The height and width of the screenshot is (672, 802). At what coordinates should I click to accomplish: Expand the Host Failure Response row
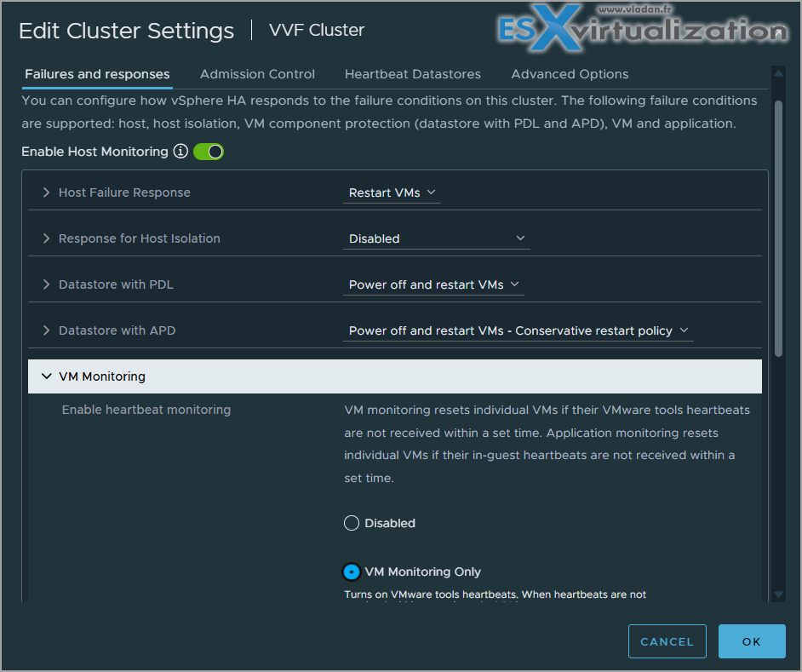[x=47, y=192]
